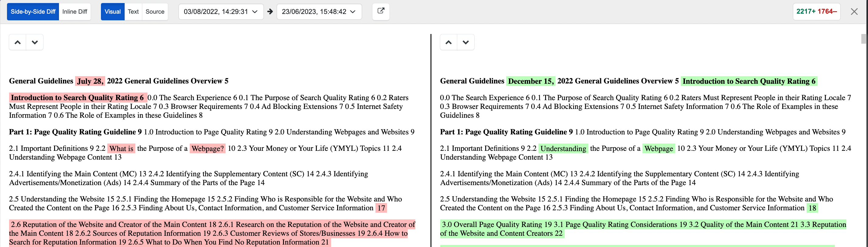The width and height of the screenshot is (868, 247).
Task: Jump to previous change in left pane
Action: tap(18, 42)
